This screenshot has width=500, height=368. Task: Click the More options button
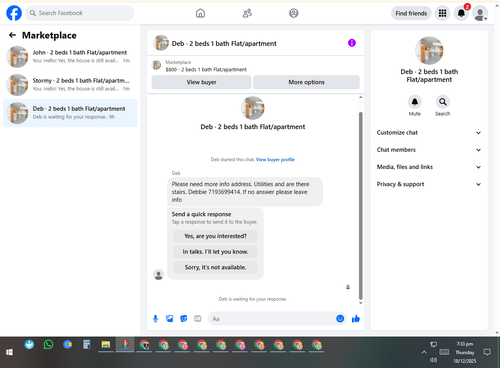coord(306,82)
